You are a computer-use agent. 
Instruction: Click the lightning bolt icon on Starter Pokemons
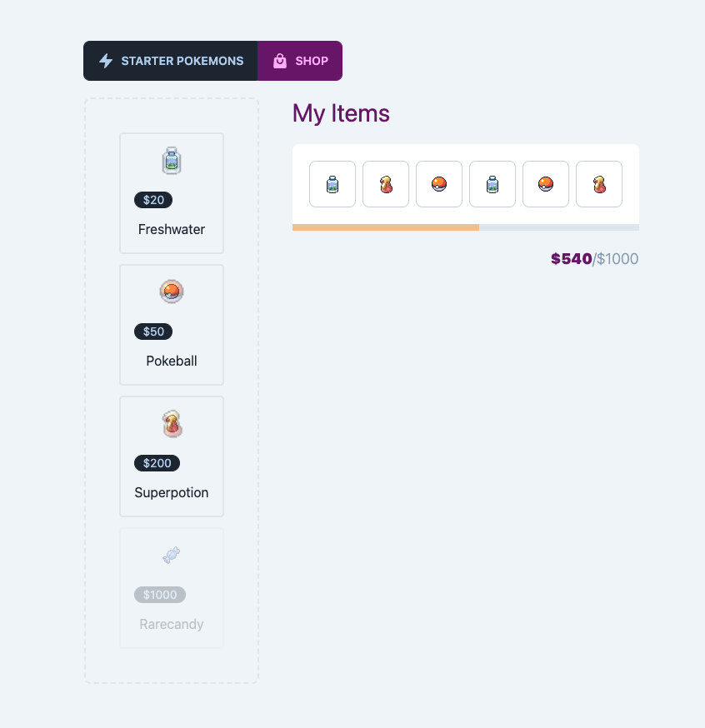pos(106,60)
